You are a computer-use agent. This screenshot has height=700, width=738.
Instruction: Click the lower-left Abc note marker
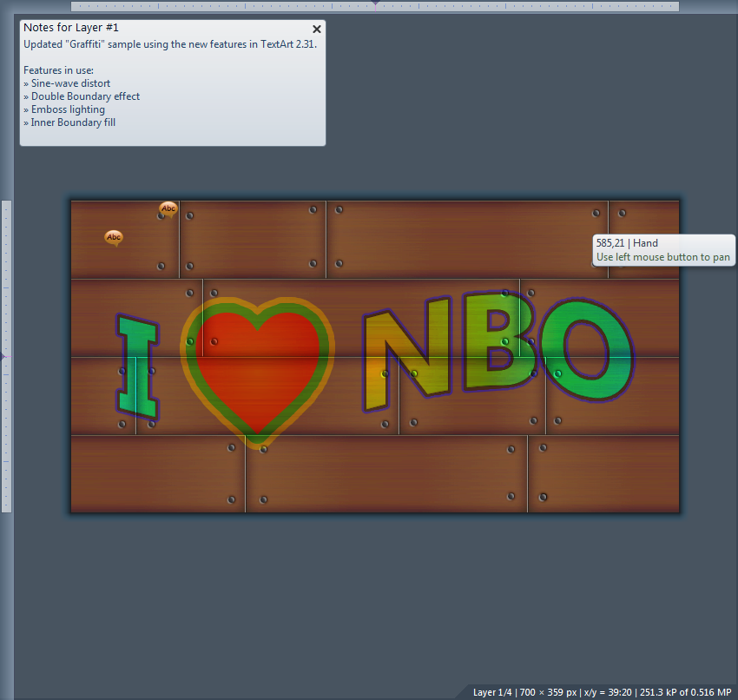(114, 238)
